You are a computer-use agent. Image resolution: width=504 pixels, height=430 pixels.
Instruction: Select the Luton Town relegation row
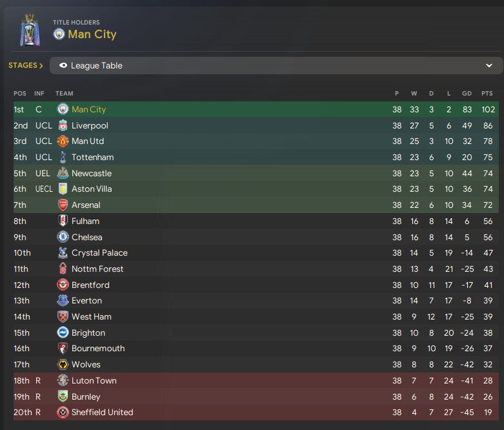point(256,380)
